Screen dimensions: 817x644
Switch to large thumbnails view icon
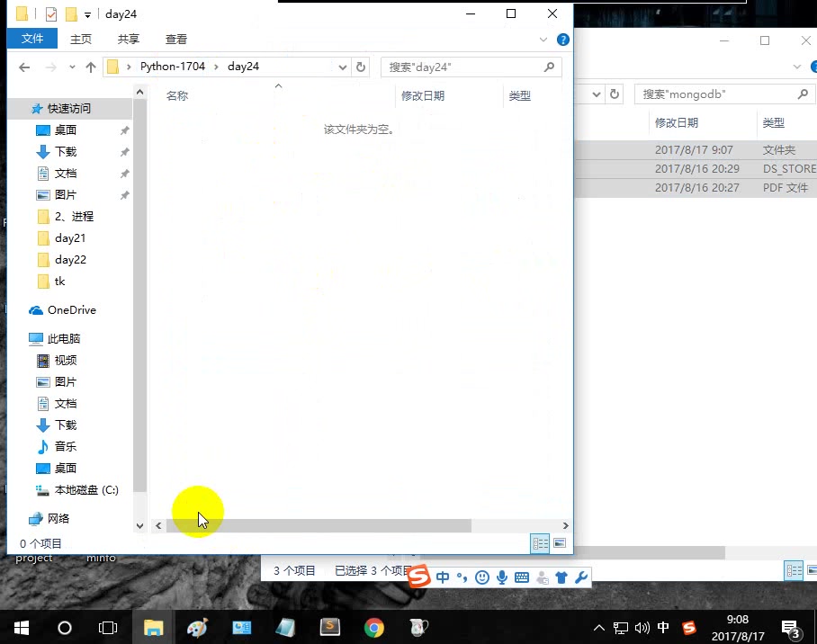[559, 543]
